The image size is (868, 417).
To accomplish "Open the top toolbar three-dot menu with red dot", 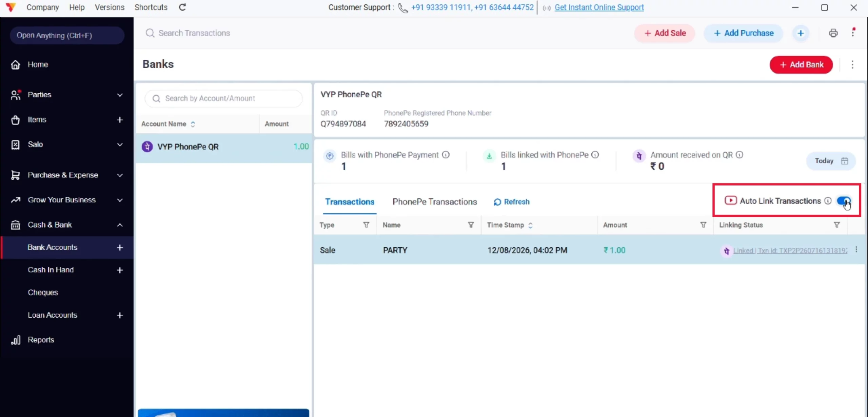I will tap(853, 33).
